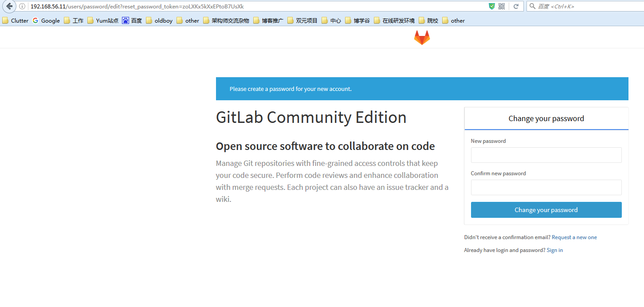Select the Change your password tab header
Screen dimensions: 644x307
546,118
